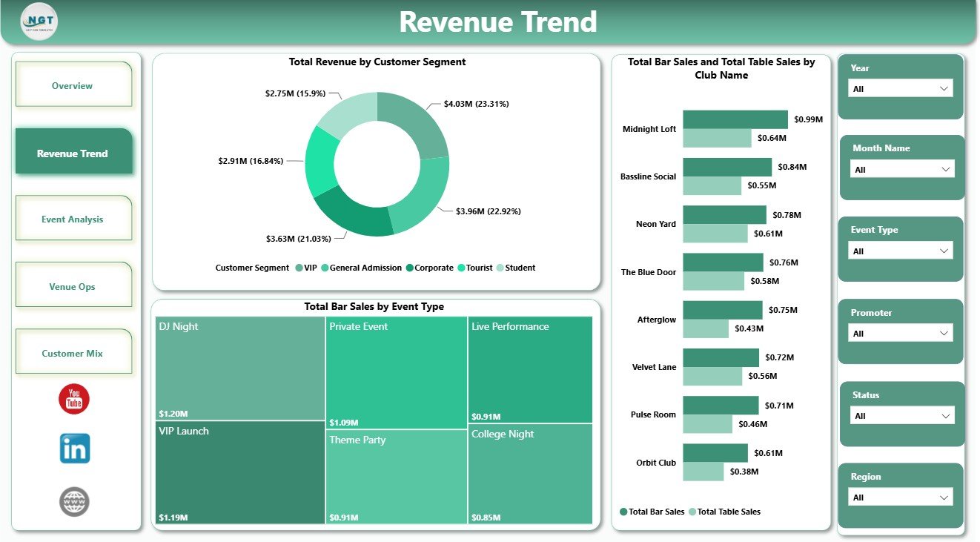Select the Private Event treemap tile

tap(397, 372)
